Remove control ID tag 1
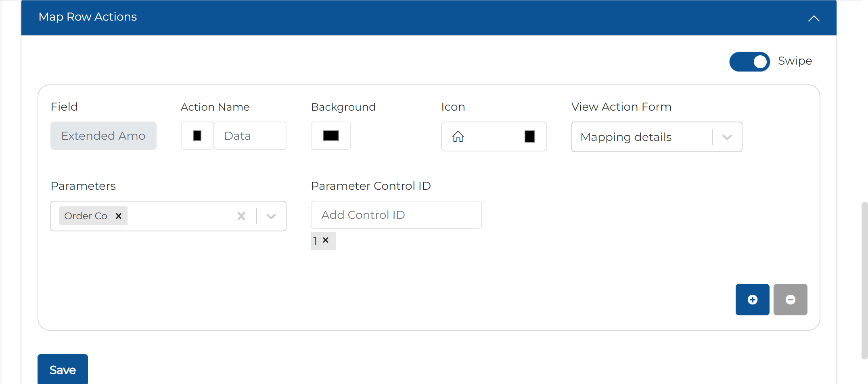The width and height of the screenshot is (868, 384). tap(326, 240)
